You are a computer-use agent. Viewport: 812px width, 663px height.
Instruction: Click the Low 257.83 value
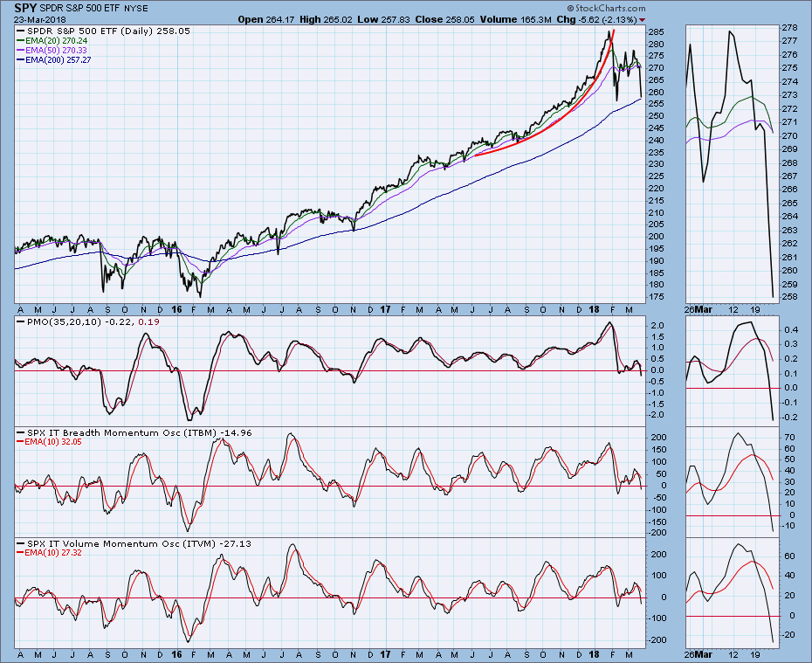pos(383,20)
